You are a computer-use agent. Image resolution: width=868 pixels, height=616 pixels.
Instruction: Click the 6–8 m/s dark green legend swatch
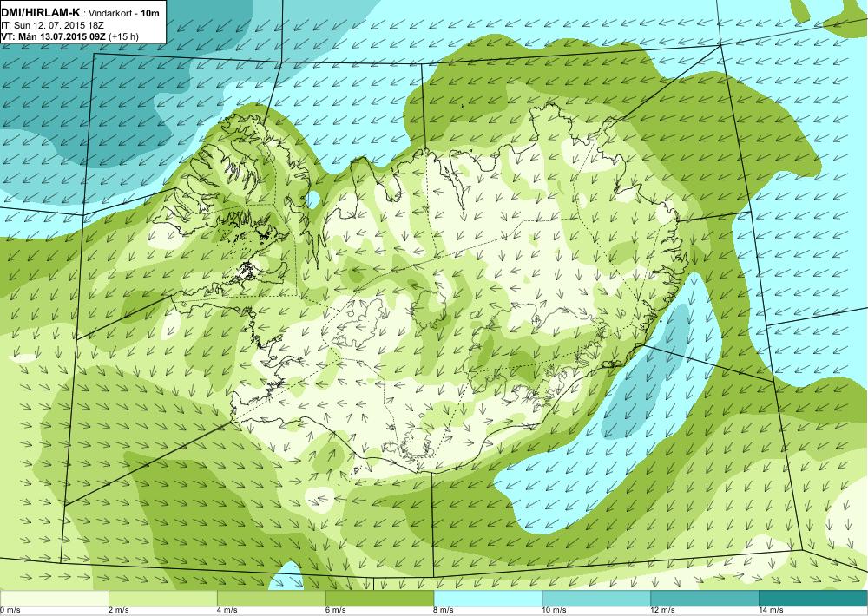tap(380, 599)
